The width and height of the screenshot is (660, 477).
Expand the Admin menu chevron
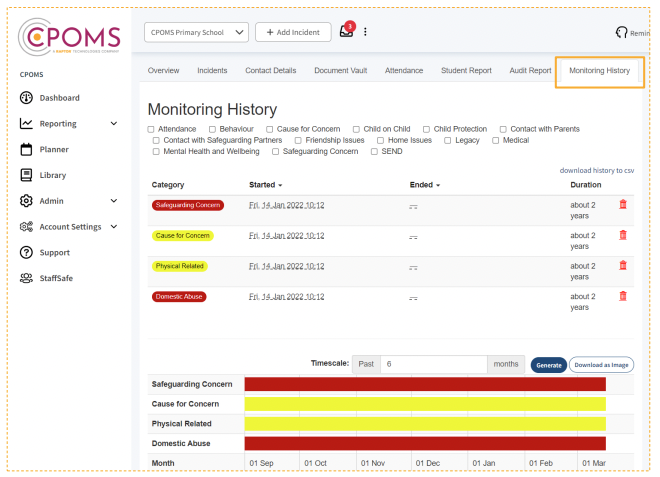(114, 201)
